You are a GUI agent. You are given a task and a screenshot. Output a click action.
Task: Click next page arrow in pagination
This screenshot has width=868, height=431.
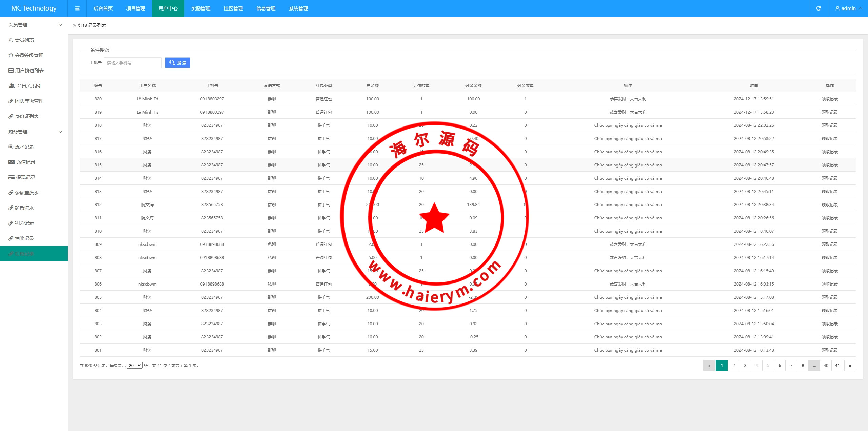pyautogui.click(x=850, y=366)
